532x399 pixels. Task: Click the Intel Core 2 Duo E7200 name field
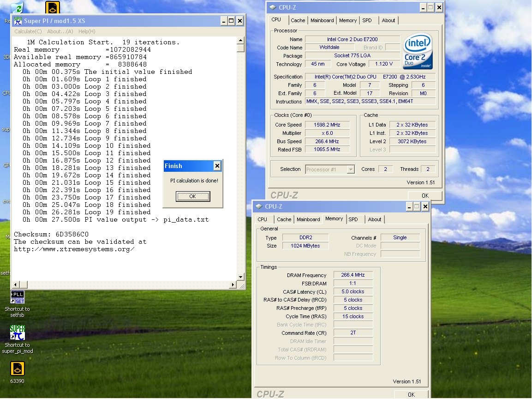[352, 39]
